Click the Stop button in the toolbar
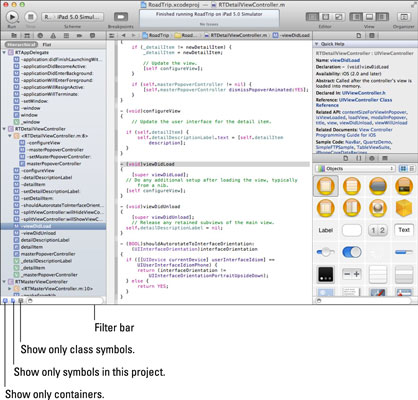The image size is (418, 400). [x=31, y=17]
